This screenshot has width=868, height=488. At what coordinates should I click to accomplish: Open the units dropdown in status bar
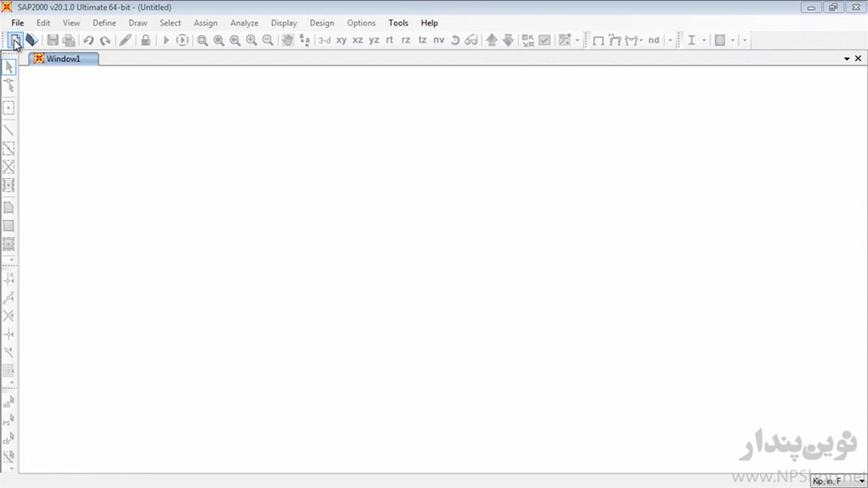tap(862, 481)
